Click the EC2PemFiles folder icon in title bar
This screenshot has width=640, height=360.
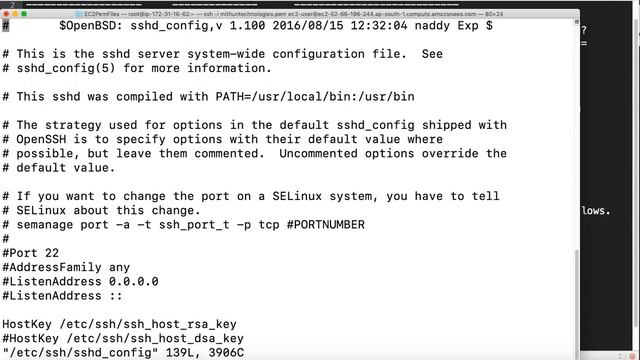tap(79, 14)
